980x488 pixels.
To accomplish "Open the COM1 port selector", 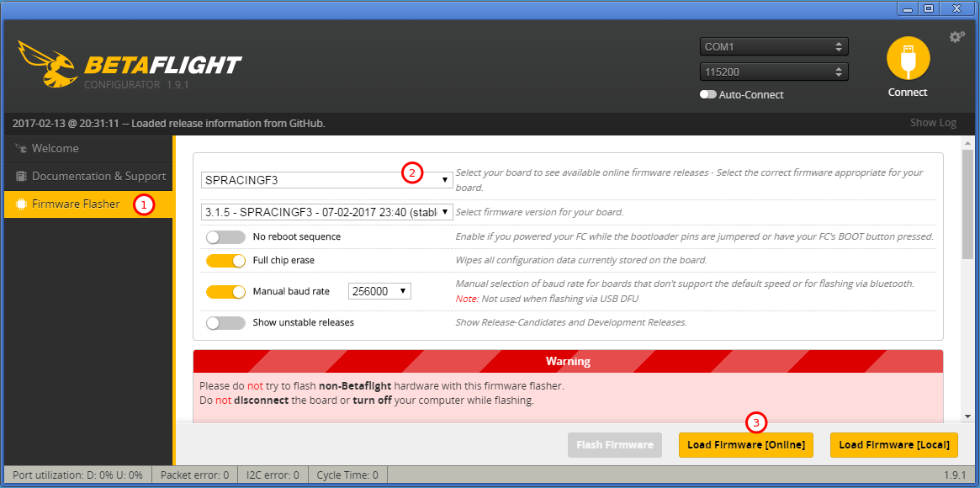I will [773, 47].
